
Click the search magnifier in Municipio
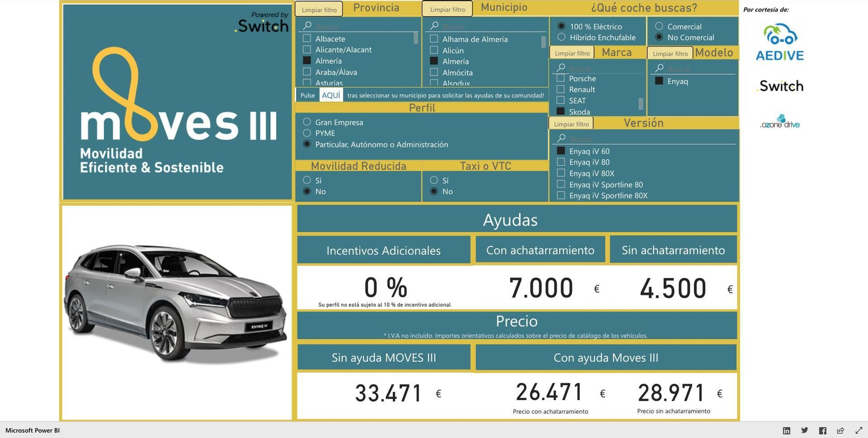pyautogui.click(x=434, y=25)
